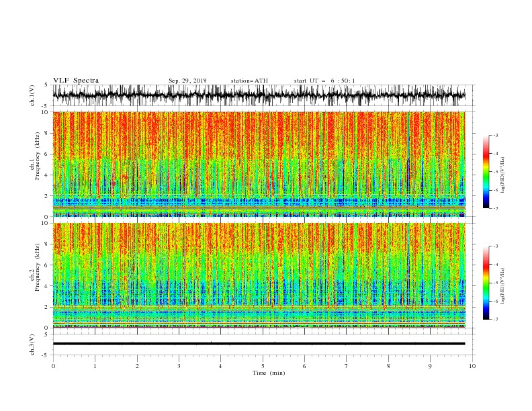Click the "ch.1(V)" waveform axis label
The width and height of the screenshot is (532, 411).
click(32, 95)
